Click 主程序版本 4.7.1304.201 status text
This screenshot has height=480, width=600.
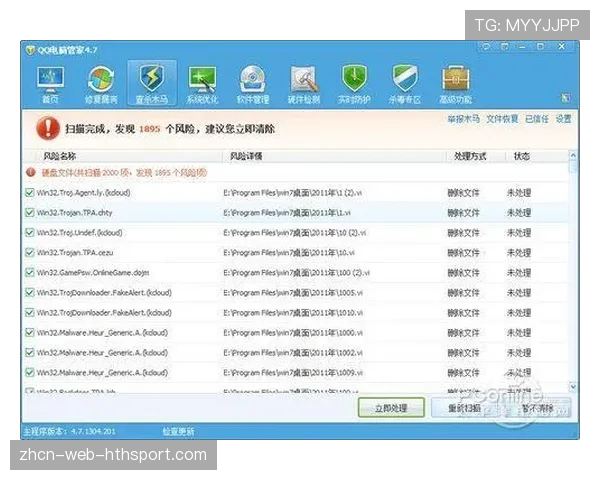(x=69, y=431)
